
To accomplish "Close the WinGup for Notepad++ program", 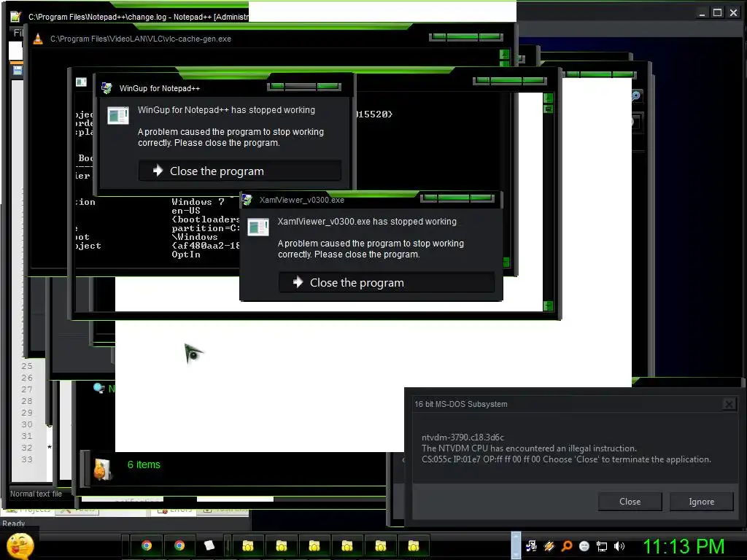I will 239,171.
